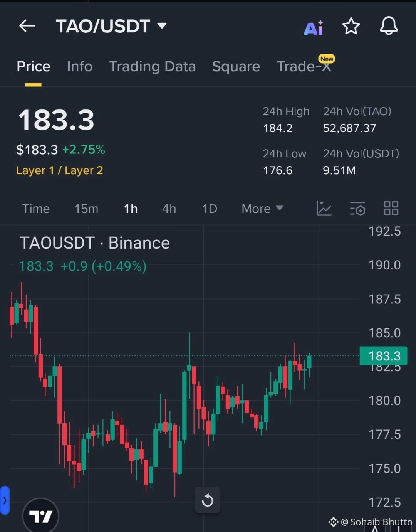Open the indicator settings icon
The image size is (416, 532).
[x=357, y=209]
